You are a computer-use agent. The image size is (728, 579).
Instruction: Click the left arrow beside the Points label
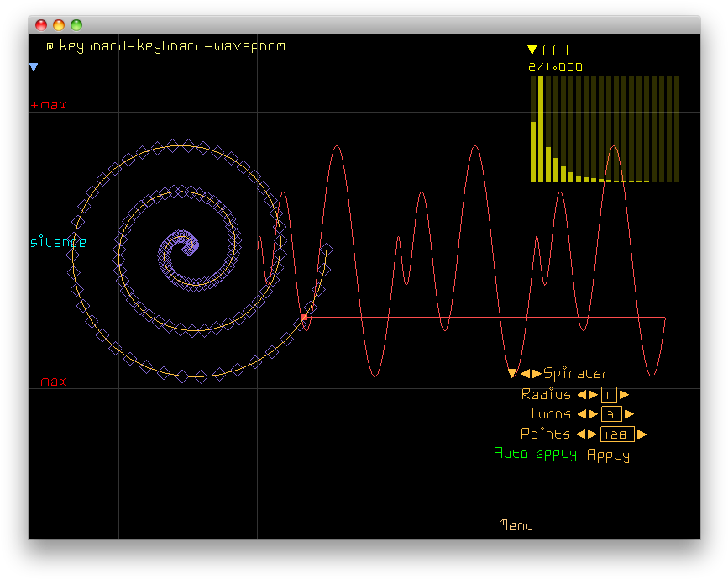581,434
